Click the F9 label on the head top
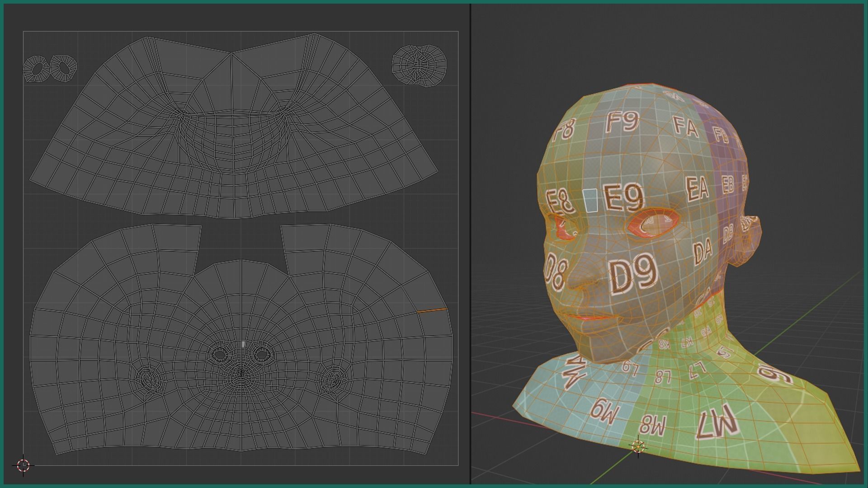 tap(622, 121)
